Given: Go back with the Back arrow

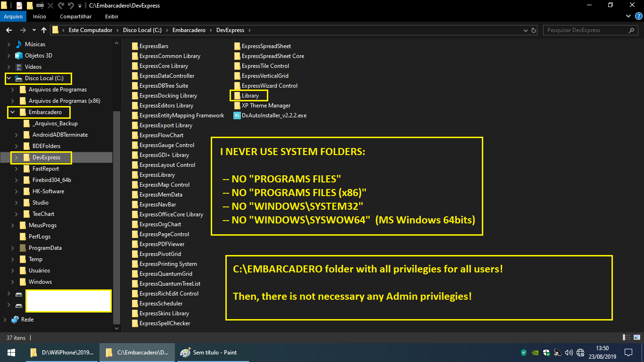Looking at the screenshot, I should (x=8, y=30).
